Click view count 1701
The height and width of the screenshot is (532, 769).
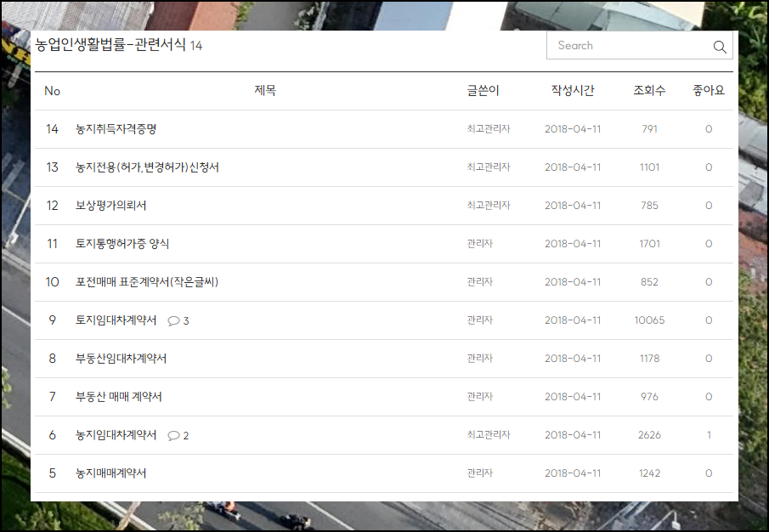coord(649,244)
